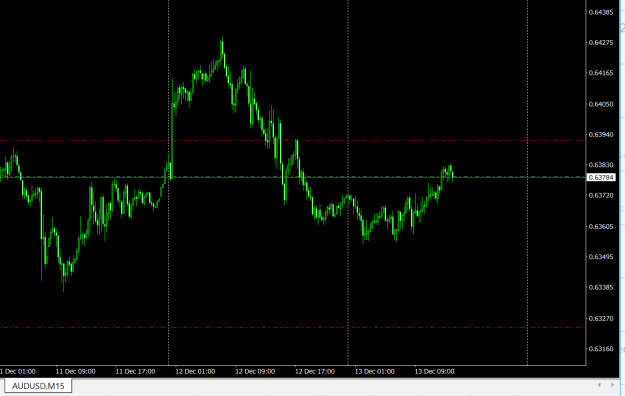This screenshot has width=625, height=396.
Task: Click the 0.63605 price axis label
Action: [x=601, y=227]
